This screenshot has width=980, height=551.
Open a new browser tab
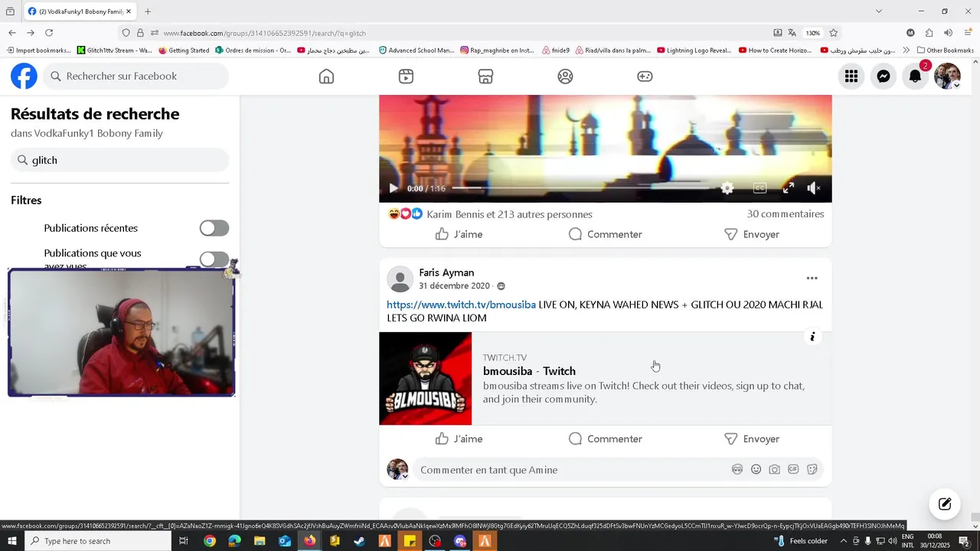(148, 11)
